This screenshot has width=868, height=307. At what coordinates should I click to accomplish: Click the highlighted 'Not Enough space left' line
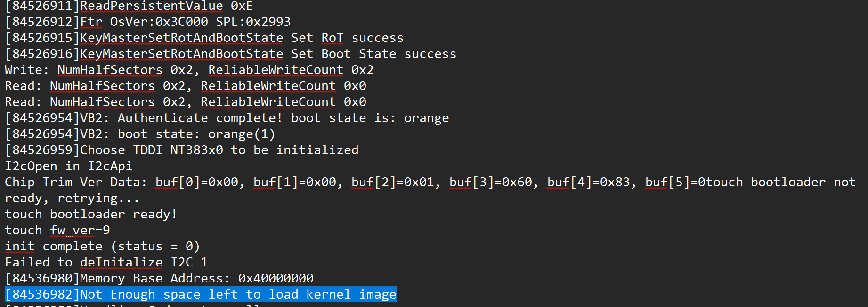pyautogui.click(x=201, y=294)
